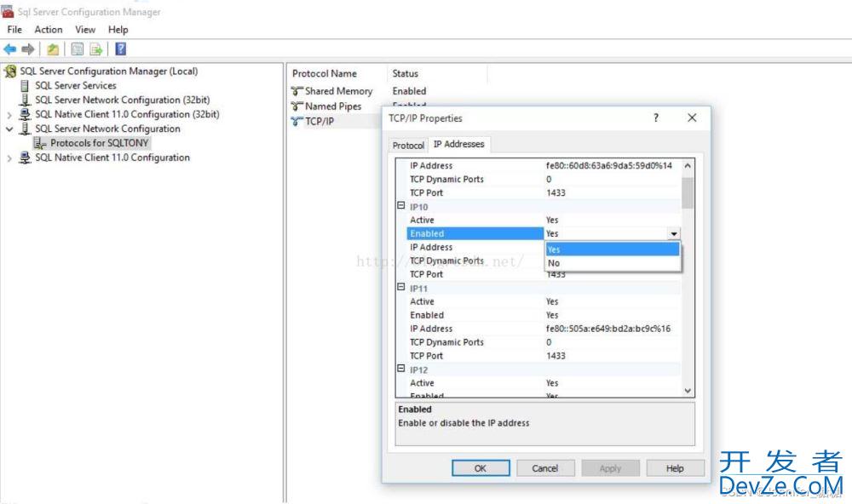Collapse the IP10 section

401,206
